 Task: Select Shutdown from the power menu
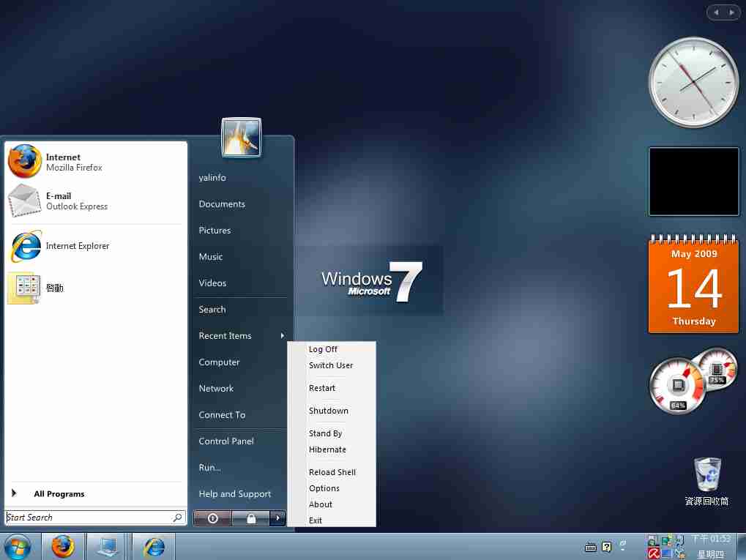tap(328, 411)
